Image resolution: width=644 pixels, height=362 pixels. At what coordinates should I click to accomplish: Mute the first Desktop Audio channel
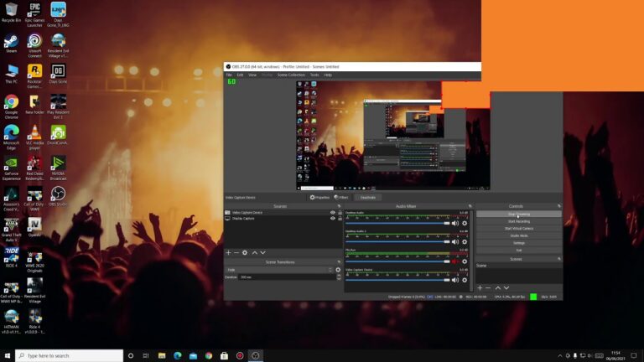(455, 223)
